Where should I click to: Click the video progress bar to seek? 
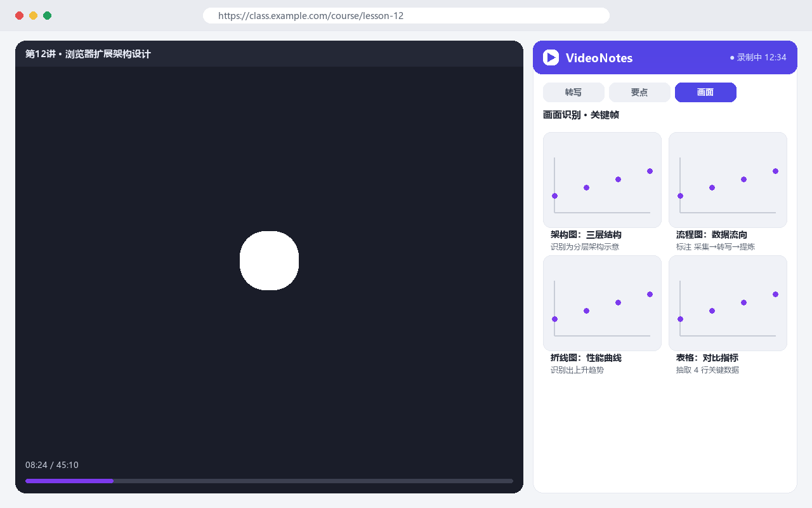[269, 481]
